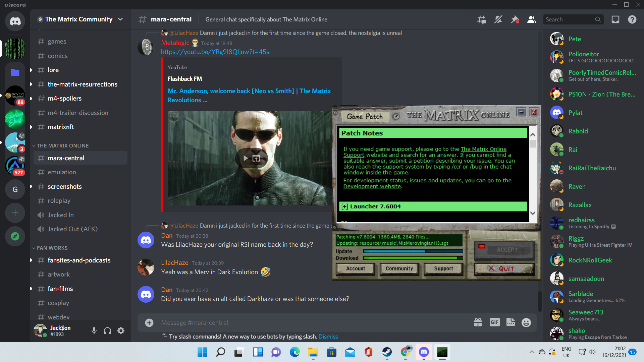Click the Community button in launcher
Viewport: 644px width, 362px height.
[399, 268]
